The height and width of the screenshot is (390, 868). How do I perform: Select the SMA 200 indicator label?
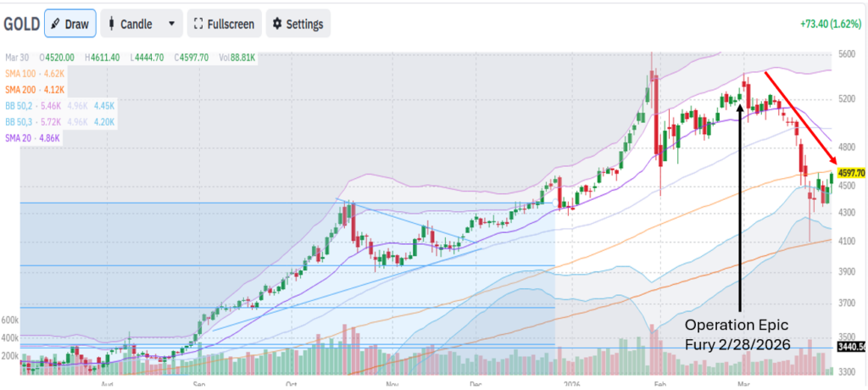[36, 89]
